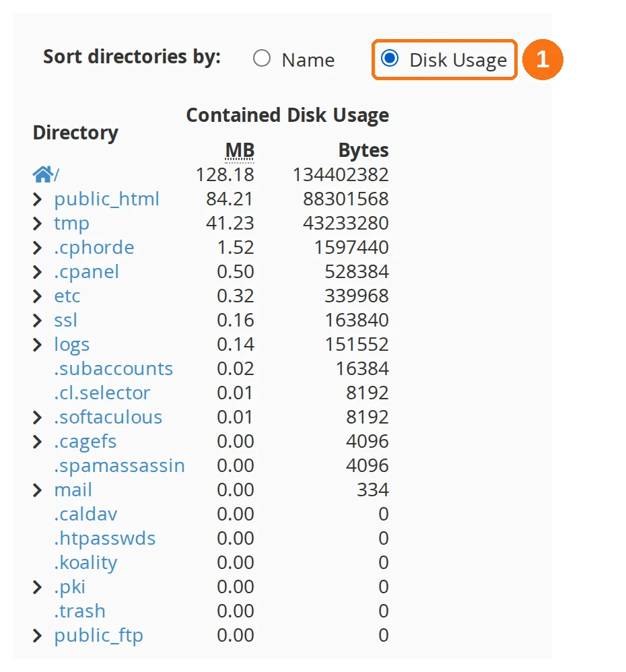Click the MB column header abbreviation
This screenshot has height=672, width=626.
[240, 150]
